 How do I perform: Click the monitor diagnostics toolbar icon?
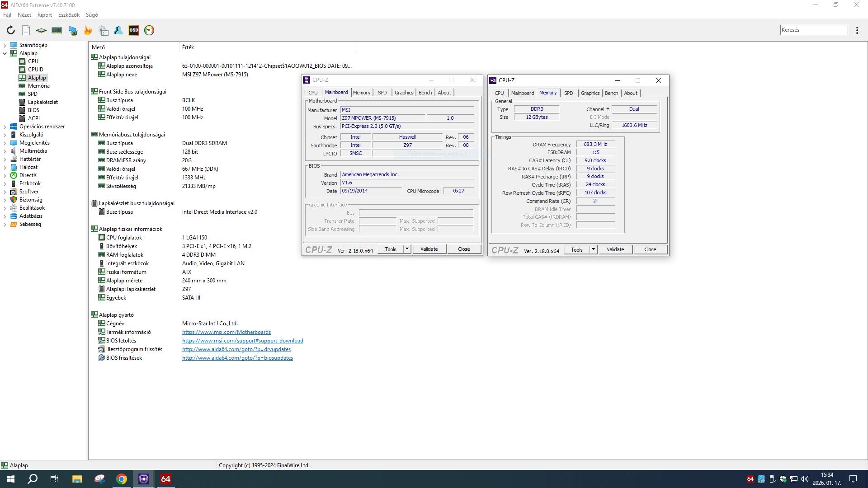pos(72,30)
